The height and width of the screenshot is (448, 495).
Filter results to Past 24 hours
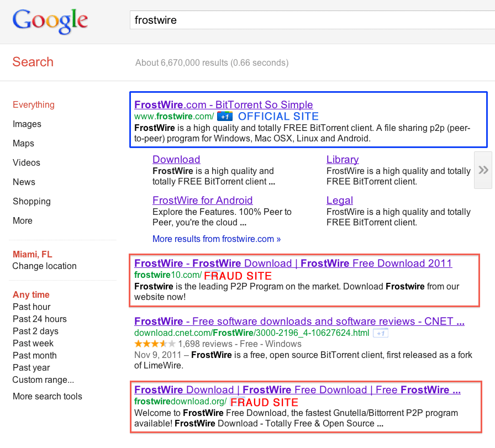pyautogui.click(x=39, y=319)
